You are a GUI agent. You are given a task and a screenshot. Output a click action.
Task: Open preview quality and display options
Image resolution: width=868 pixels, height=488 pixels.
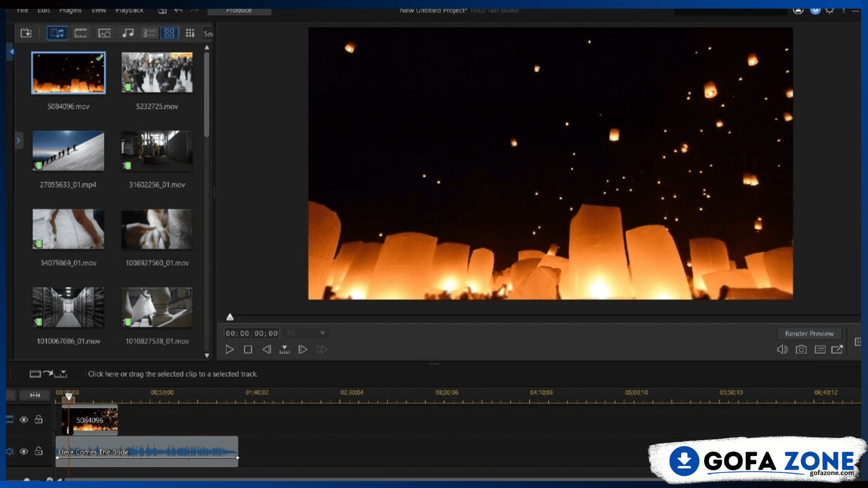(x=820, y=349)
